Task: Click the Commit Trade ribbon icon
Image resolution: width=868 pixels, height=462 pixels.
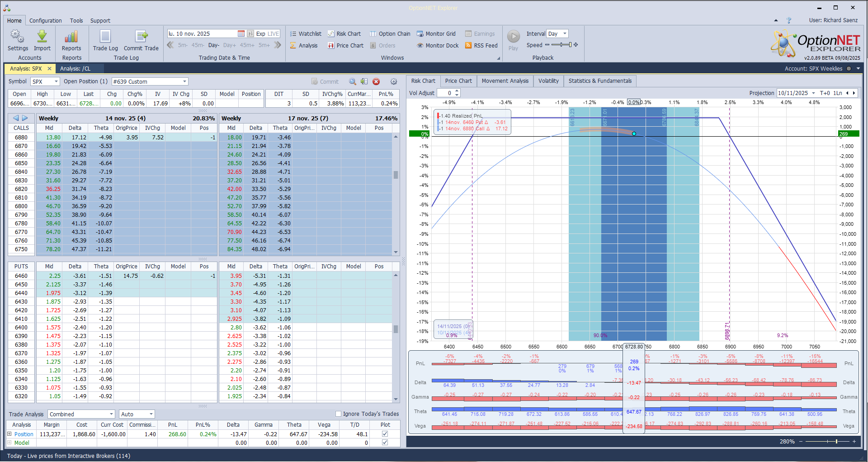Action: (142, 36)
